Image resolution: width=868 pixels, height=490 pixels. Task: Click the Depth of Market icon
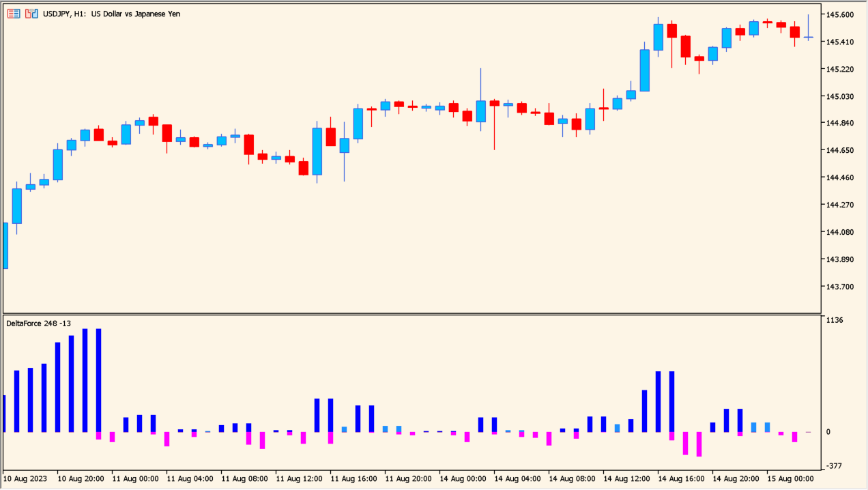[x=31, y=14]
